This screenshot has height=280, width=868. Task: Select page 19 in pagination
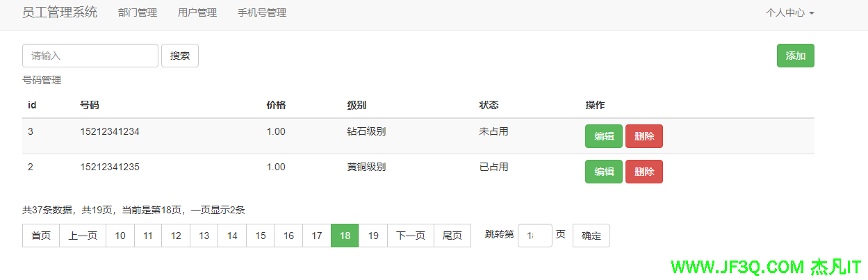click(x=373, y=236)
